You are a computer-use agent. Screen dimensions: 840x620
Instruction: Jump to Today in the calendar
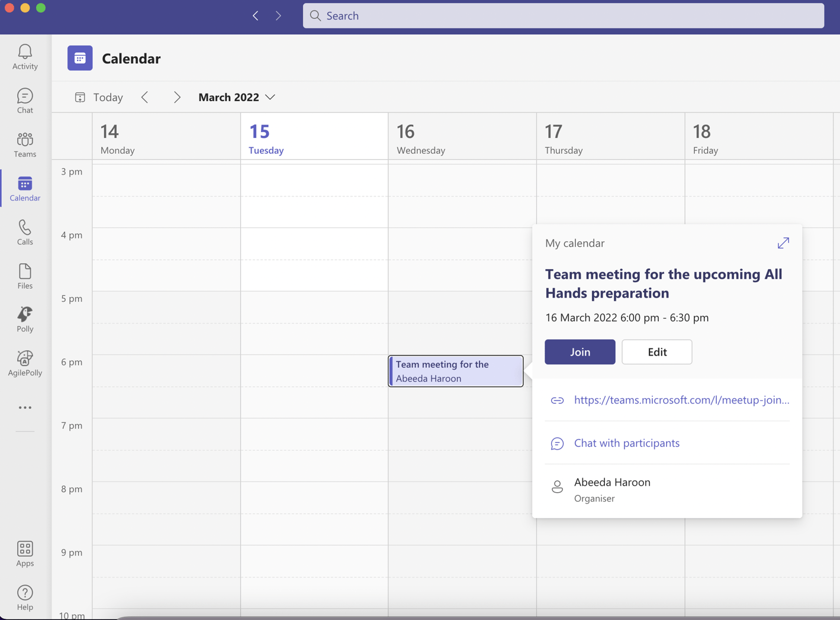(x=99, y=97)
